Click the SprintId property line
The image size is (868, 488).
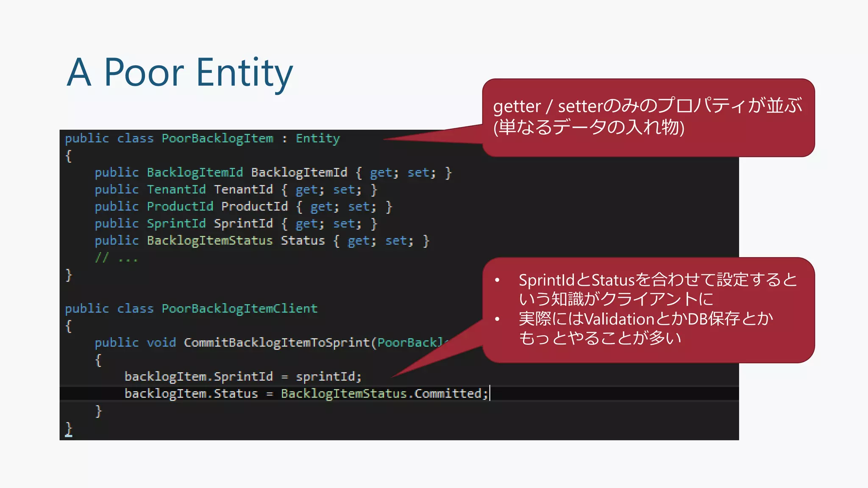236,224
